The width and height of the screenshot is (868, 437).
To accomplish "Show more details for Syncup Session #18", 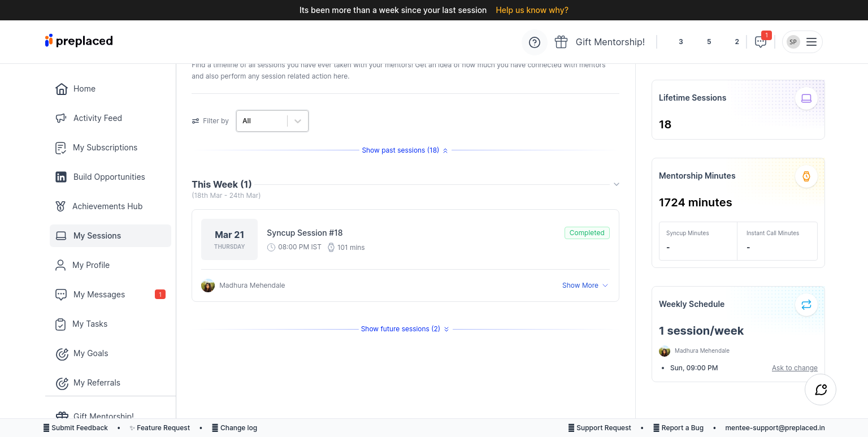I will pyautogui.click(x=584, y=285).
